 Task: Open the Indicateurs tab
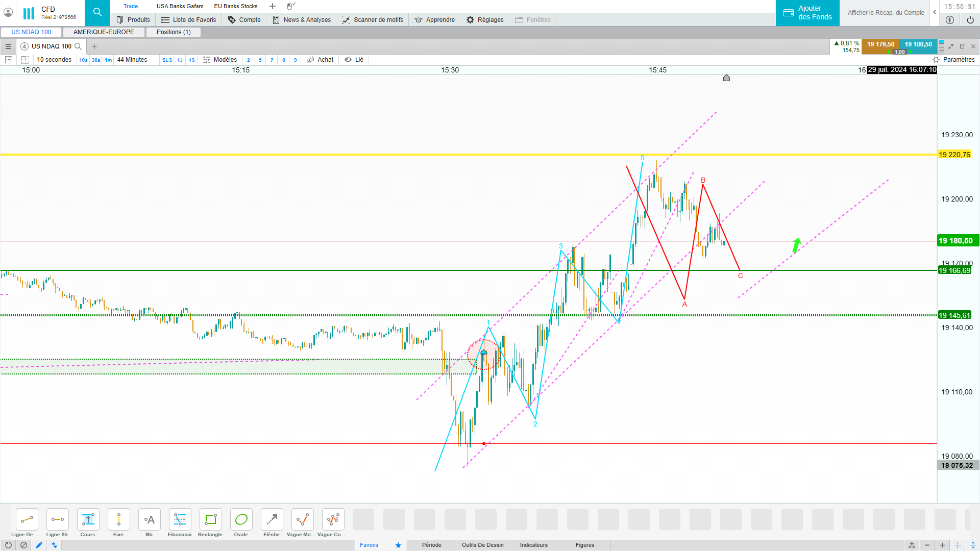pos(533,545)
